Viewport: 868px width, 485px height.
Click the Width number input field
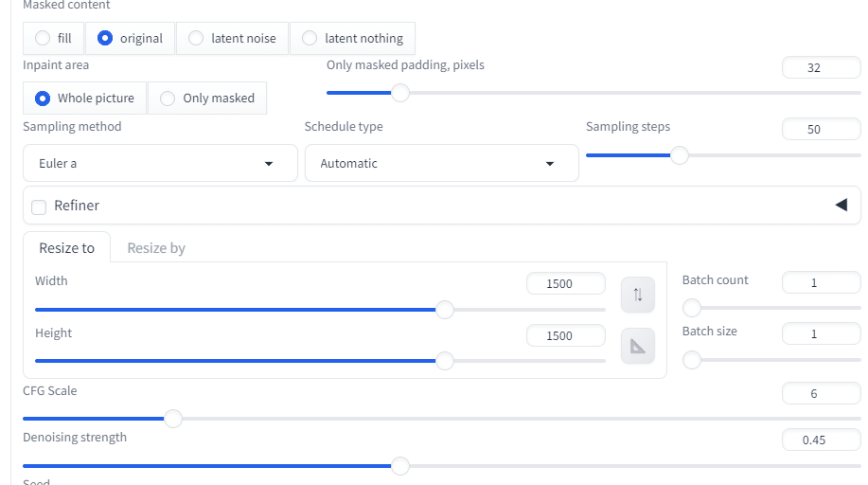click(566, 283)
